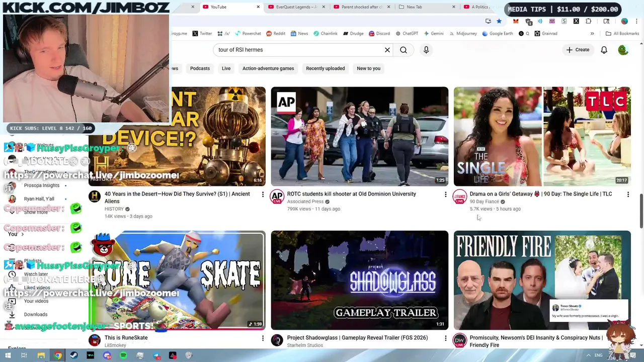Expand the hidden bookmarks chevron

(x=592, y=34)
